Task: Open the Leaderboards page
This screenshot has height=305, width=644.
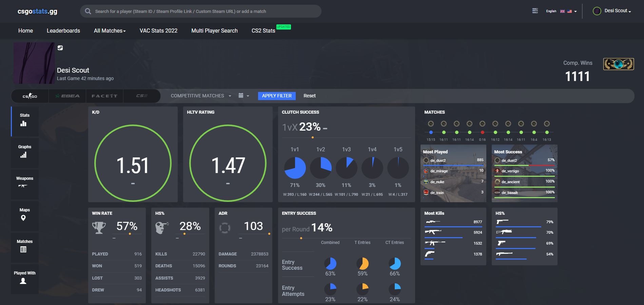Action: 63,31
